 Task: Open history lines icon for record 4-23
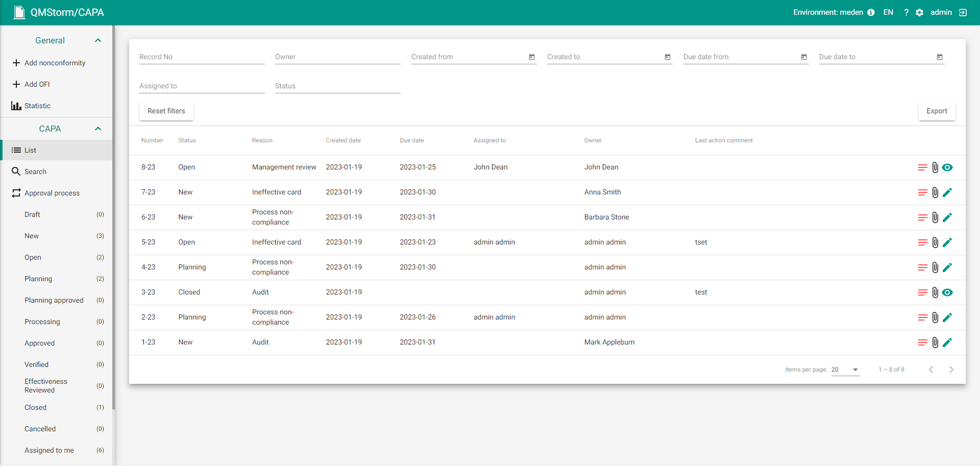coord(922,267)
